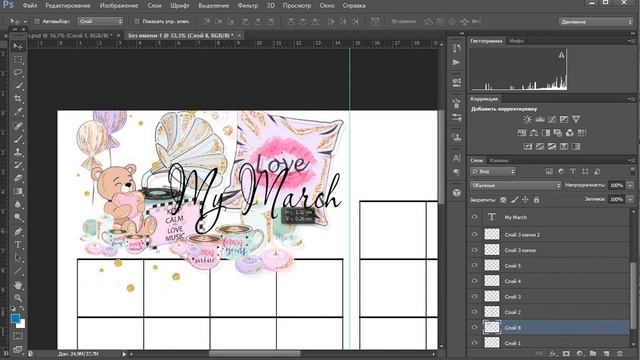Add a Color Lookup adjustment
This screenshot has width=640, height=360.
click(582, 133)
